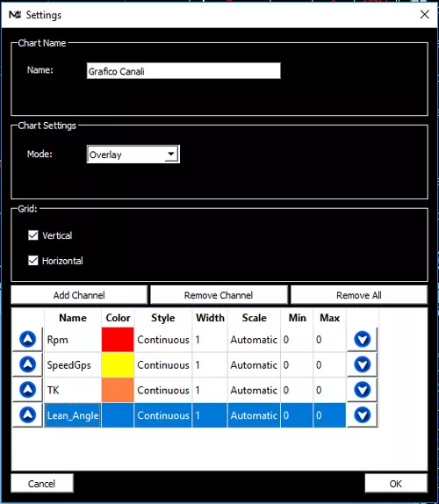Move Rpm channel up with arrow icon
The image size is (439, 504).
click(27, 339)
